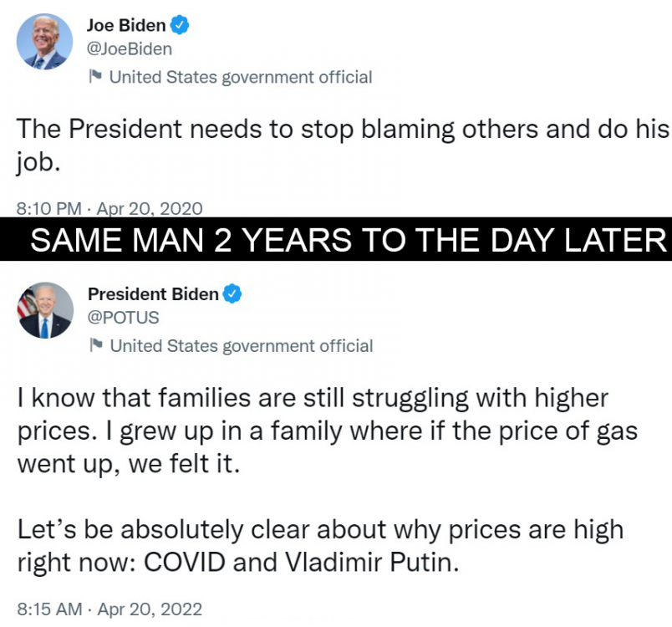The height and width of the screenshot is (627, 672).
Task: Click President Biden's profile picture
Action: pyautogui.click(x=45, y=310)
